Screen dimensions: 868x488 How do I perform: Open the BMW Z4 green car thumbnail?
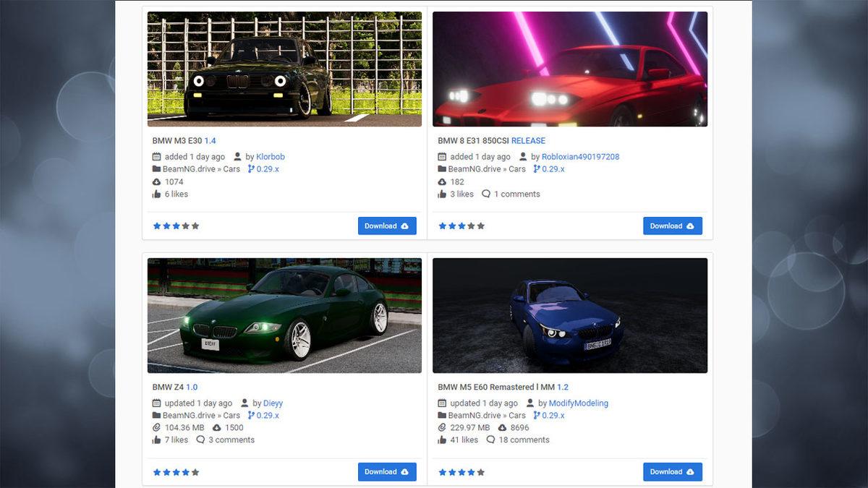click(x=284, y=315)
